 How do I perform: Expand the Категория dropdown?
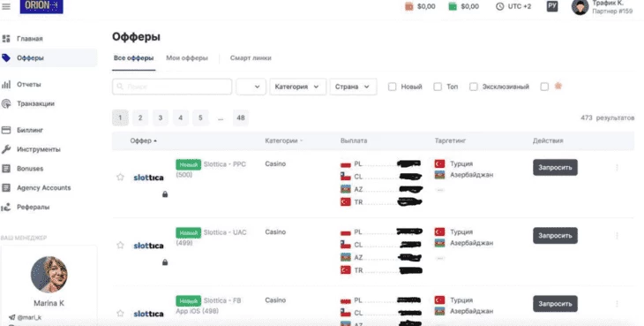[x=298, y=87]
